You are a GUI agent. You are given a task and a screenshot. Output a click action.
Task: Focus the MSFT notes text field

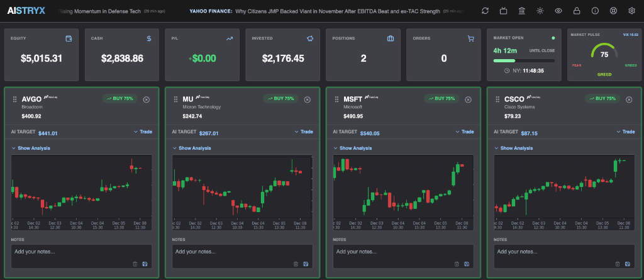click(403, 256)
